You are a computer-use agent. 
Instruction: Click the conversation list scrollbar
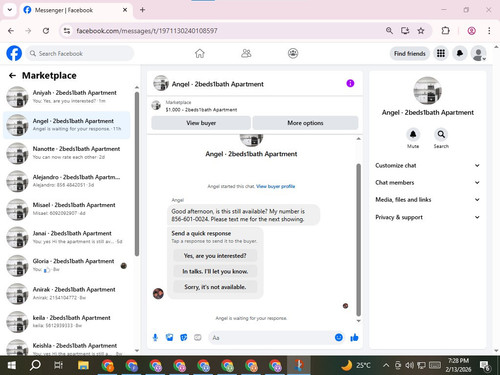click(137, 174)
